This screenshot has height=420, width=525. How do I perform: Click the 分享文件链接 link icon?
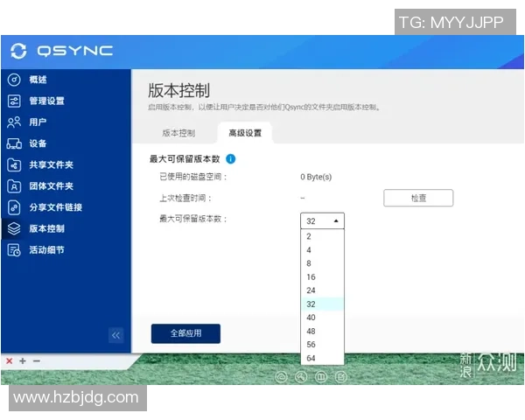[x=14, y=207]
